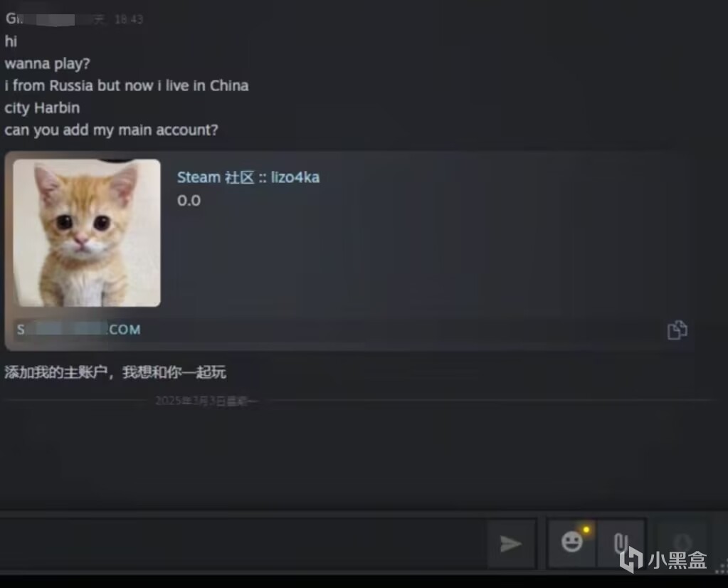
Task: Start voice chat with the dimmed microphone icon
Action: pos(682,542)
